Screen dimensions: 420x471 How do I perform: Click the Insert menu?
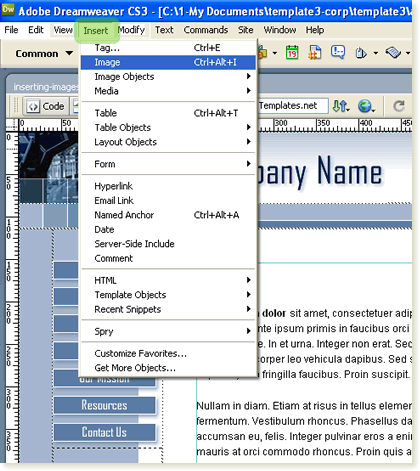96,31
